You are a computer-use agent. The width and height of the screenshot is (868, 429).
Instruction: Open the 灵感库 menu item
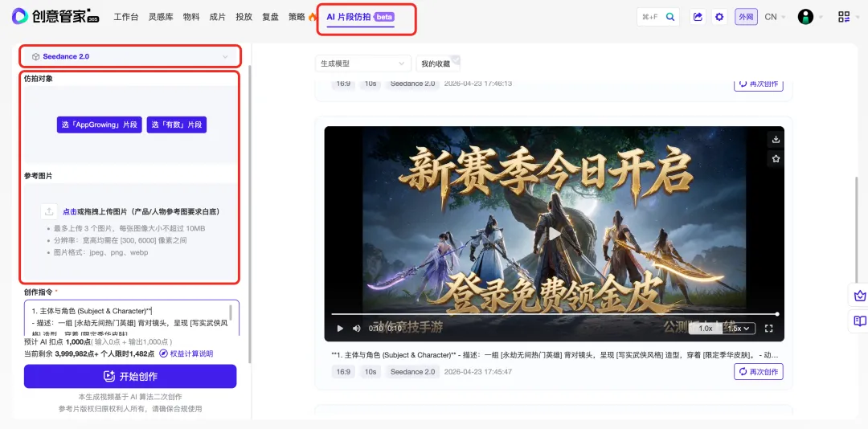(x=160, y=17)
